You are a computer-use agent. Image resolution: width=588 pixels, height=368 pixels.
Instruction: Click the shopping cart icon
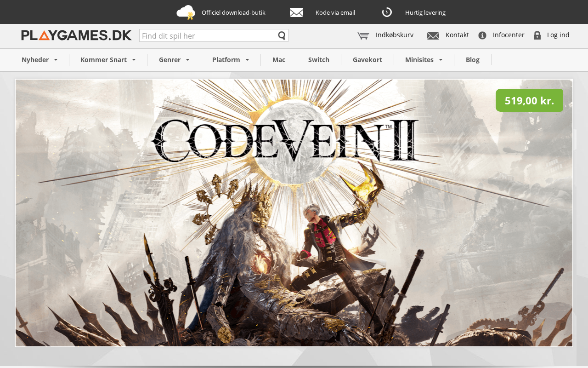[363, 35]
